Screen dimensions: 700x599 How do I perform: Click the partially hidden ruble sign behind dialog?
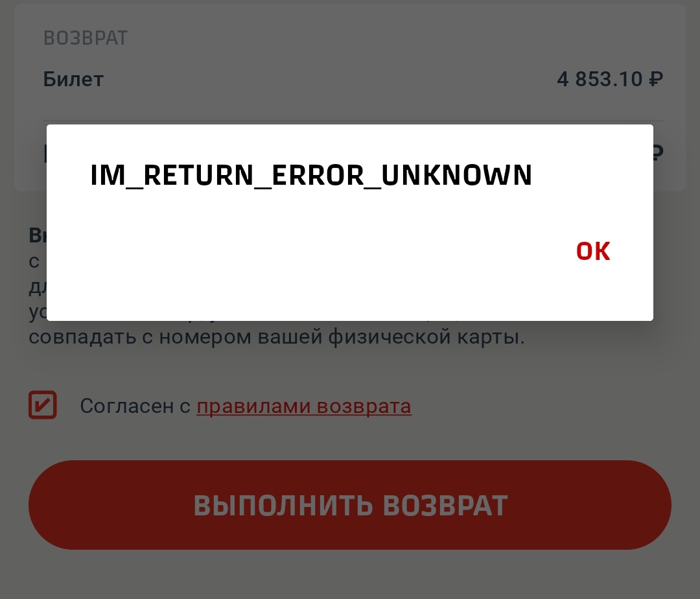(x=659, y=152)
